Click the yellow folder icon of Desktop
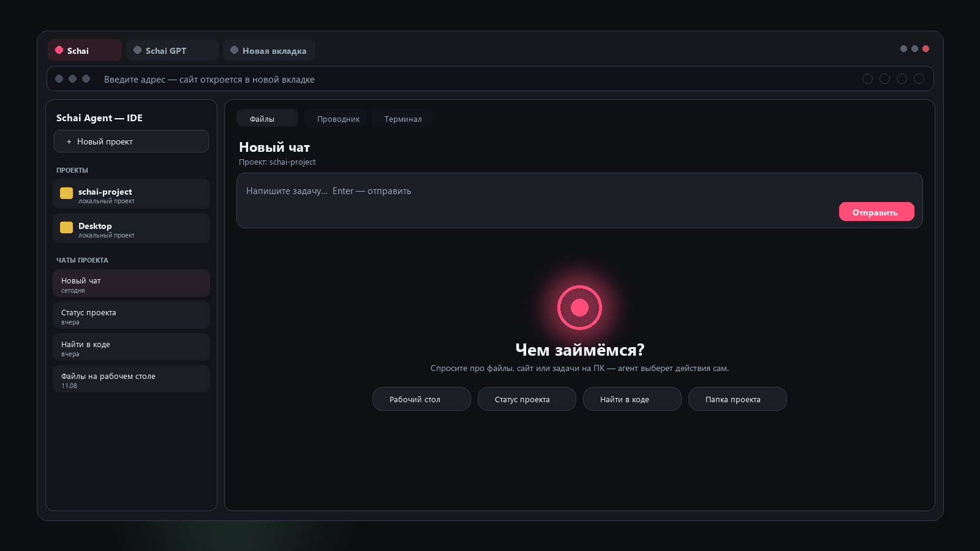Viewport: 980px width, 551px height. tap(66, 228)
